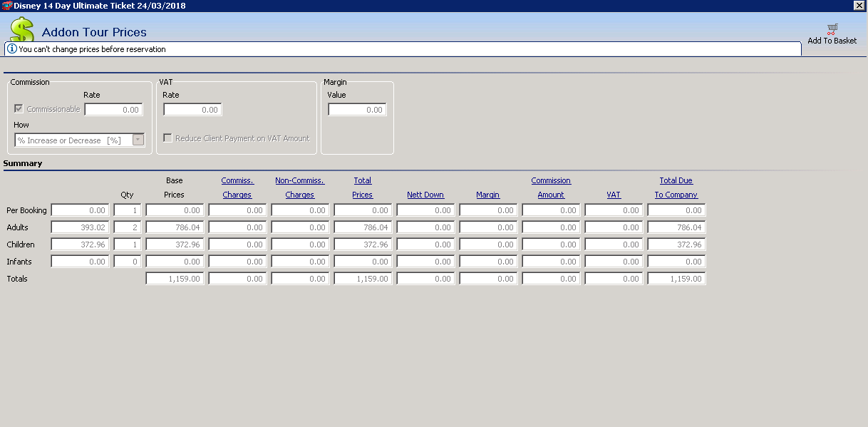Click the Children Base Prices 372.96 field
Viewport: 868px width, 427px height.
175,245
